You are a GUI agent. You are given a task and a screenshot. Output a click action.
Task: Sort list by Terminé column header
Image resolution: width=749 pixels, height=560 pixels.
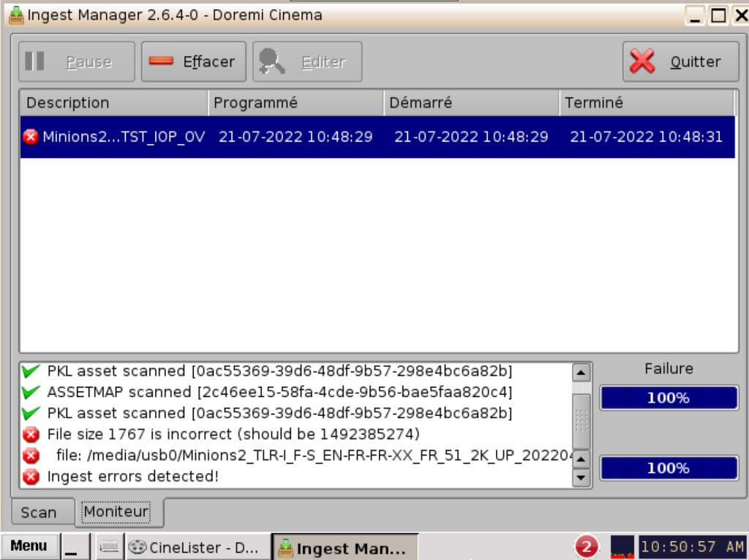647,103
